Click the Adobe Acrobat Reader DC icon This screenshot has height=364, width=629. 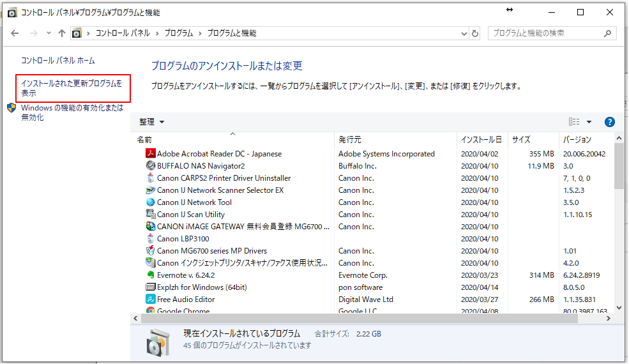[151, 153]
